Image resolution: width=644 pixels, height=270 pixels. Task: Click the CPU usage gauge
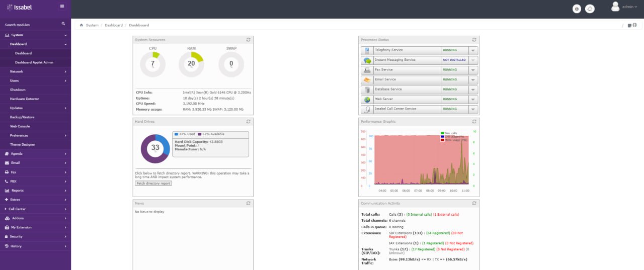[x=152, y=64]
